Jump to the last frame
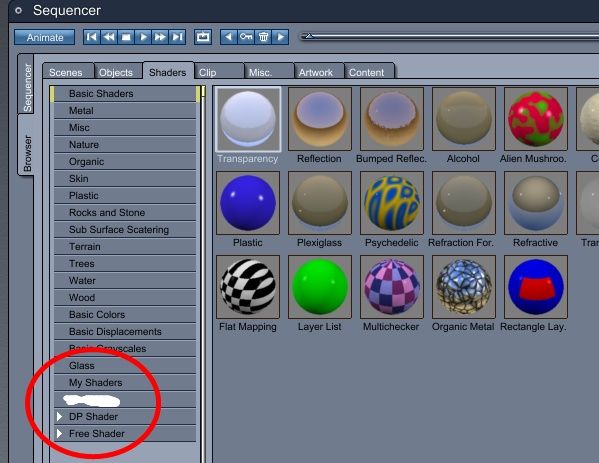The width and height of the screenshot is (599, 463). coord(177,37)
